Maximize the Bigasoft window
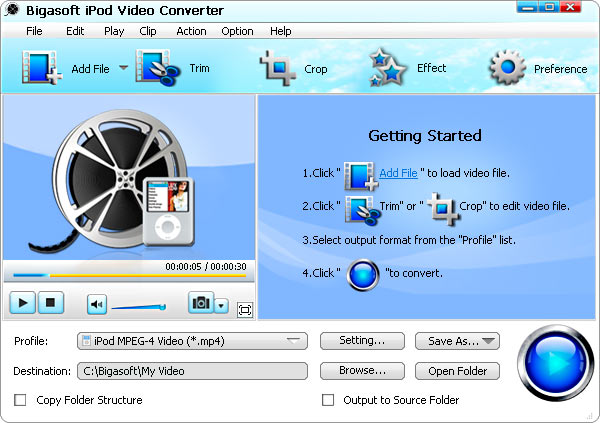Screen dimensions: 600x423 click(x=549, y=7)
